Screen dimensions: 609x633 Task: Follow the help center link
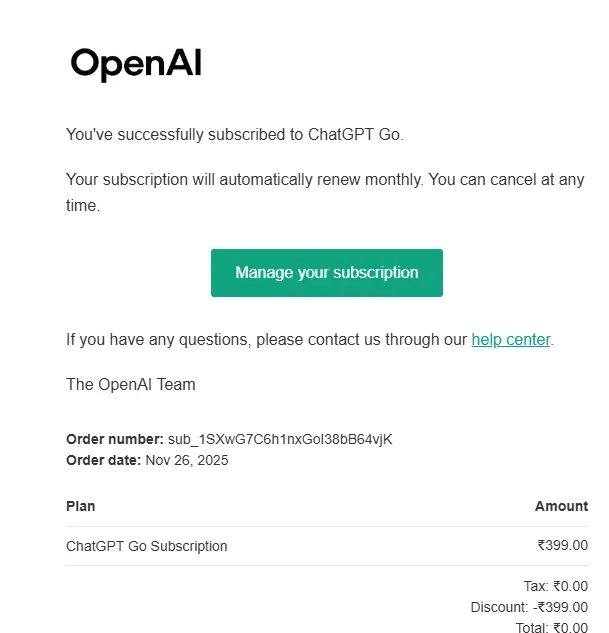coord(511,340)
